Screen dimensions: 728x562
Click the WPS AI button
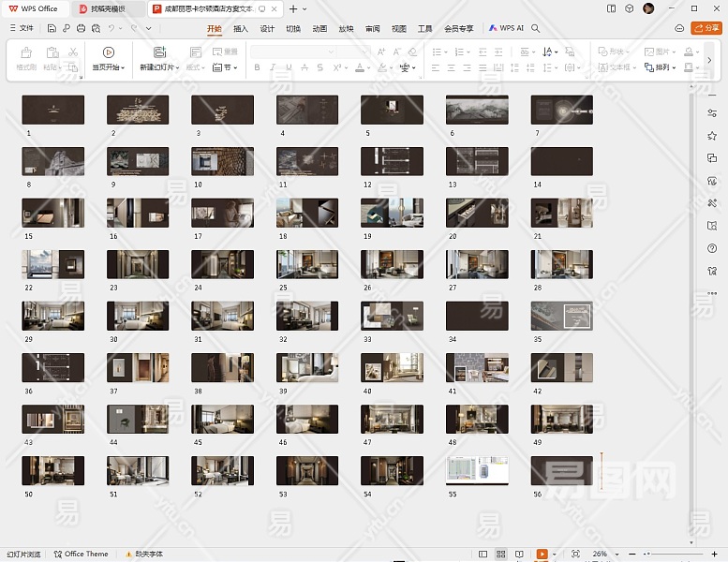506,29
